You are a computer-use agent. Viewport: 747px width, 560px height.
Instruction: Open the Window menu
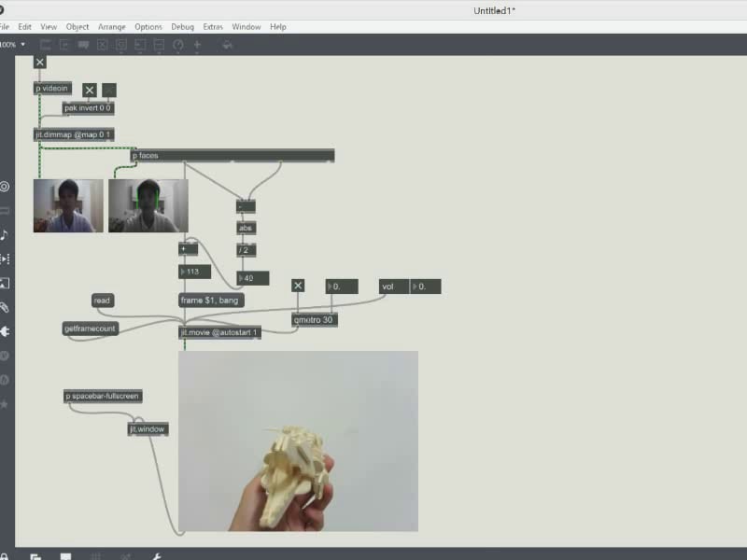(x=247, y=27)
